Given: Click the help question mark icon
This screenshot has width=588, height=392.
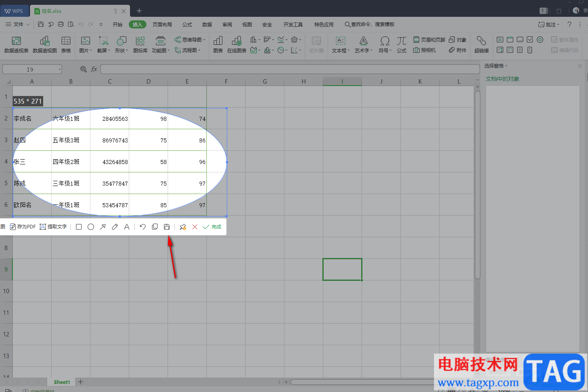Looking at the screenshot, I should coord(569,24).
